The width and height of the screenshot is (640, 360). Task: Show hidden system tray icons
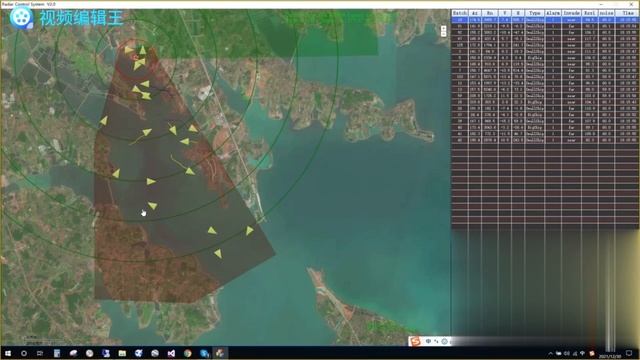(x=551, y=353)
